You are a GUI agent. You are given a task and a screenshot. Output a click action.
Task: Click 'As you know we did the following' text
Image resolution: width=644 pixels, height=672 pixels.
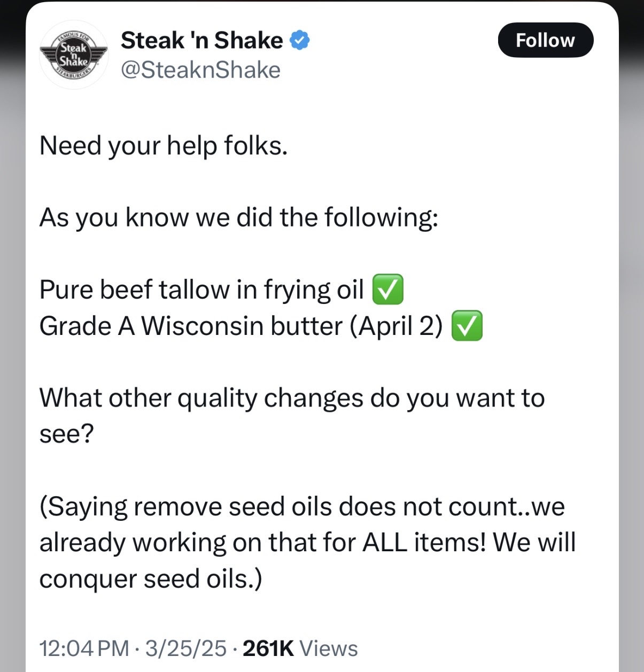pos(239,218)
